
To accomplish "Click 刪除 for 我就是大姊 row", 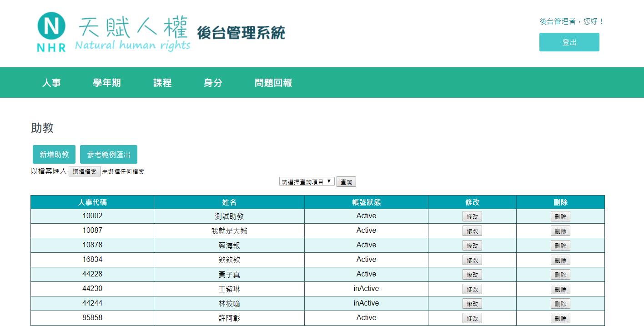I will pyautogui.click(x=560, y=231).
